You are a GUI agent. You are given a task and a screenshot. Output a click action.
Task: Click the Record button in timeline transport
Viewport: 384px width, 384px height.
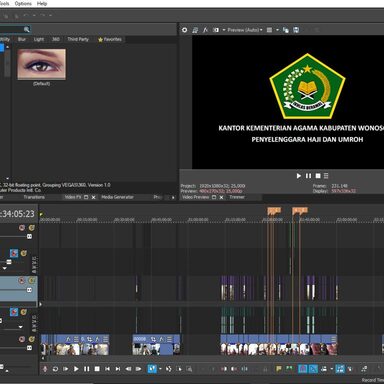pos(45,369)
